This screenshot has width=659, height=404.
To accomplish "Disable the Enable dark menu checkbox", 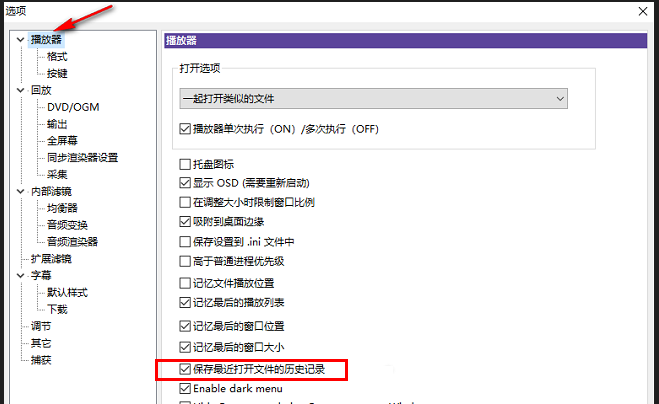I will tap(185, 388).
